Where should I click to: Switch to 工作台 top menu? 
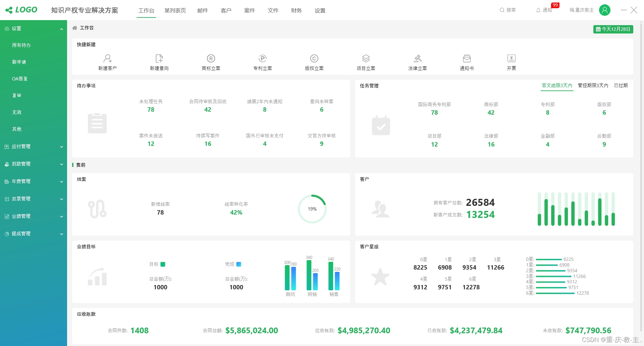click(146, 10)
